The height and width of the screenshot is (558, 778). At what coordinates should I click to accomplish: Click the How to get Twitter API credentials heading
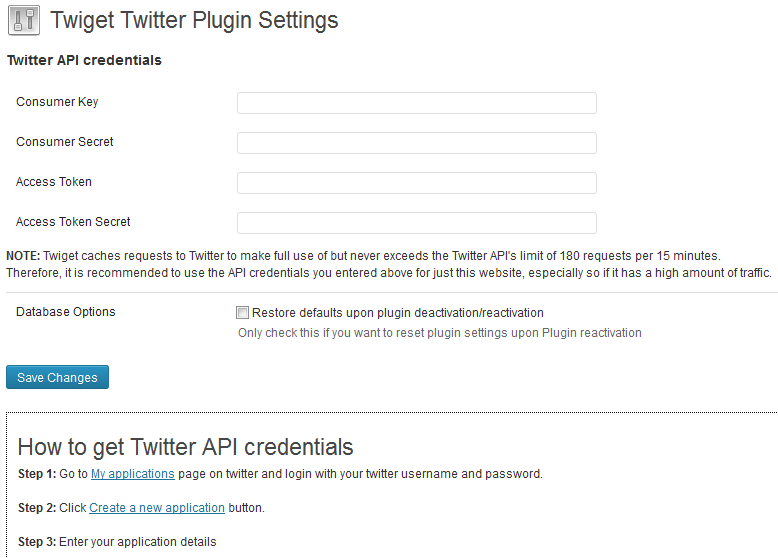pos(185,446)
